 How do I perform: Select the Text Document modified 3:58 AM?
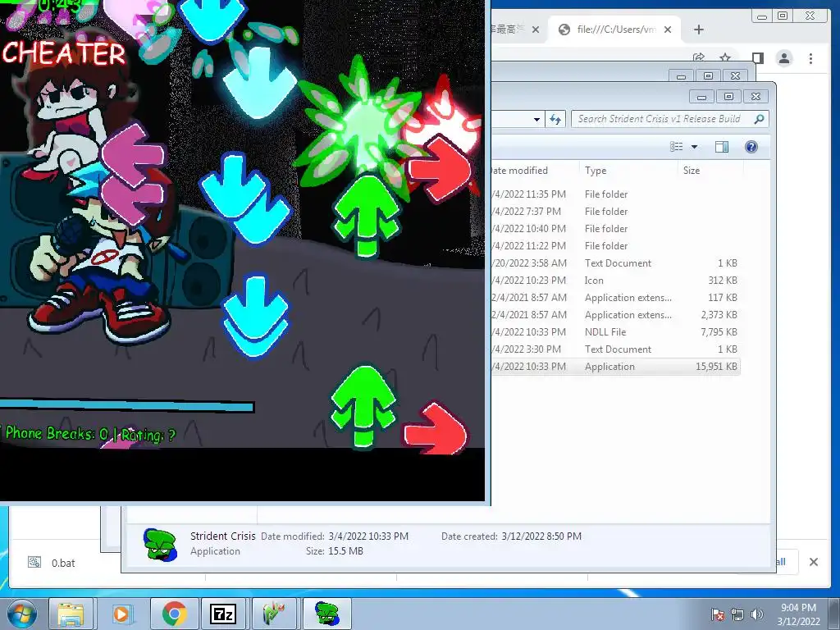(x=615, y=263)
